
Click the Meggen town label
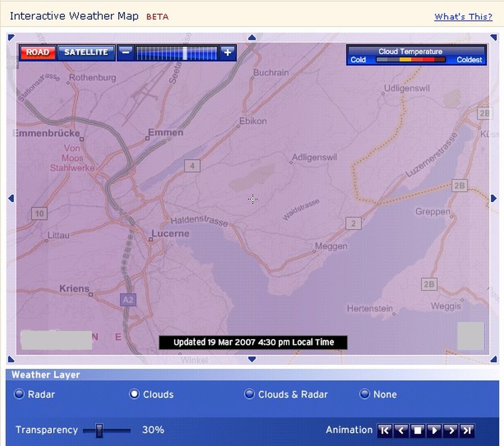point(331,246)
